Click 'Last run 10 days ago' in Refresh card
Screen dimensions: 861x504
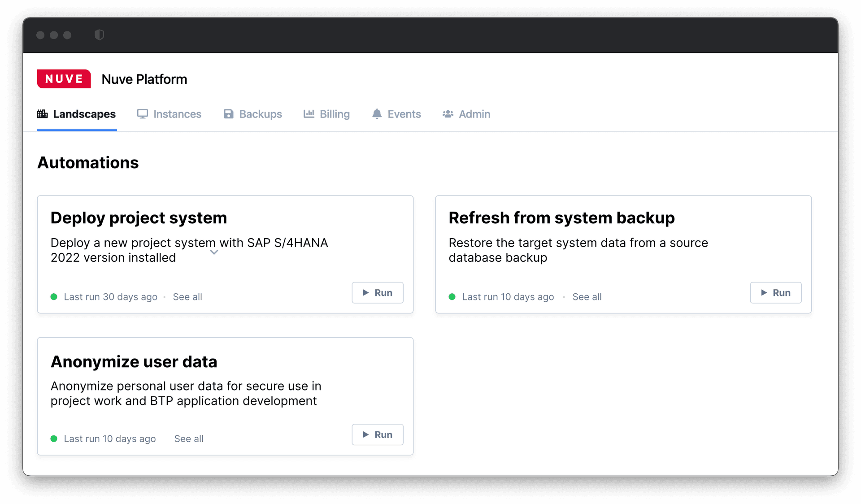point(508,297)
